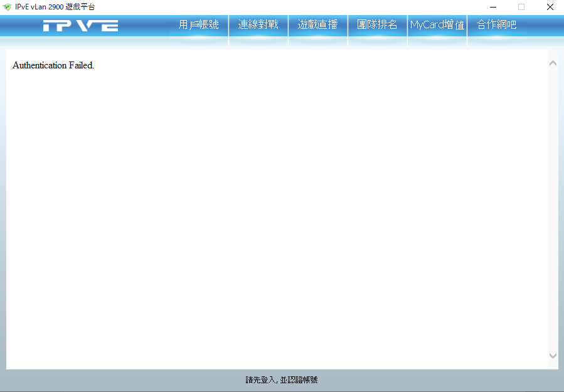Minimize the IPvE vLan window

[493, 7]
